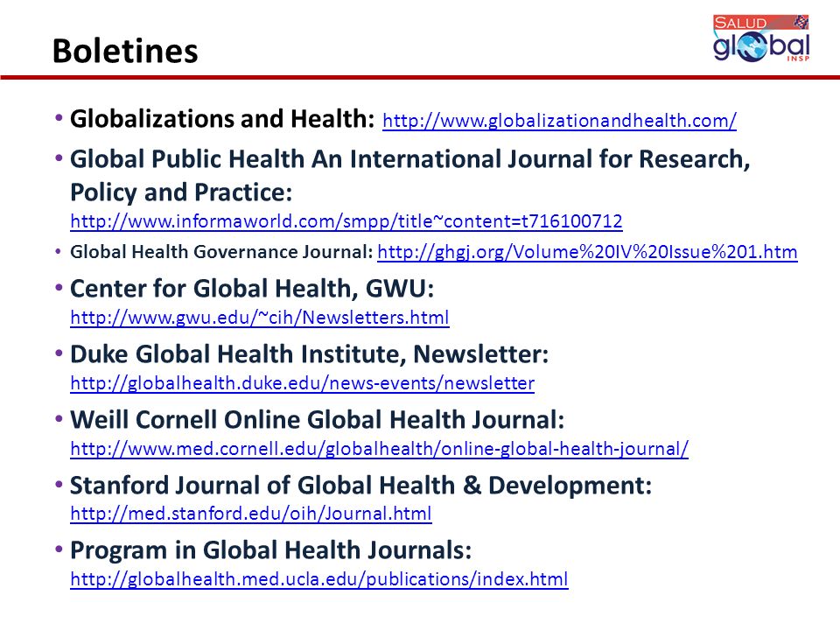840x630 pixels.
Task: Click 'Stanford Journal of Global Health & Development:' text
Action: pyautogui.click(x=360, y=486)
